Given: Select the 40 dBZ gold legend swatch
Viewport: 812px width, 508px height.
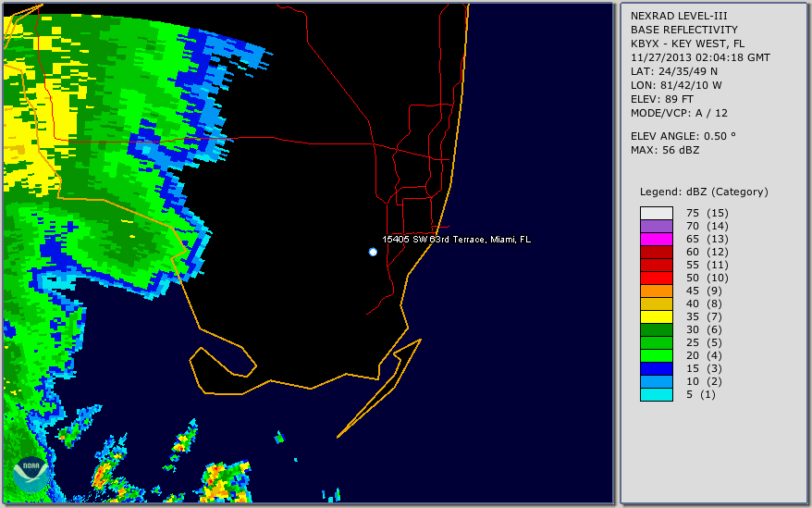Looking at the screenshot, I should [656, 304].
